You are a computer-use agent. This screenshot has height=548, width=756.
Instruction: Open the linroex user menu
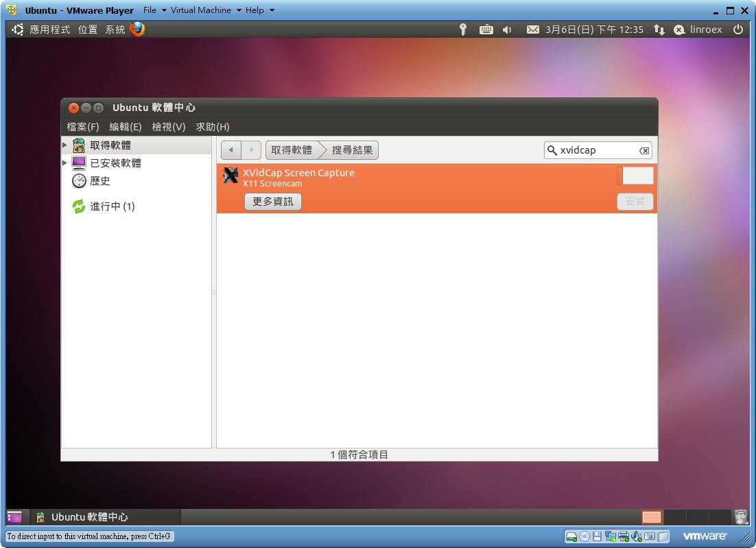coord(706,29)
